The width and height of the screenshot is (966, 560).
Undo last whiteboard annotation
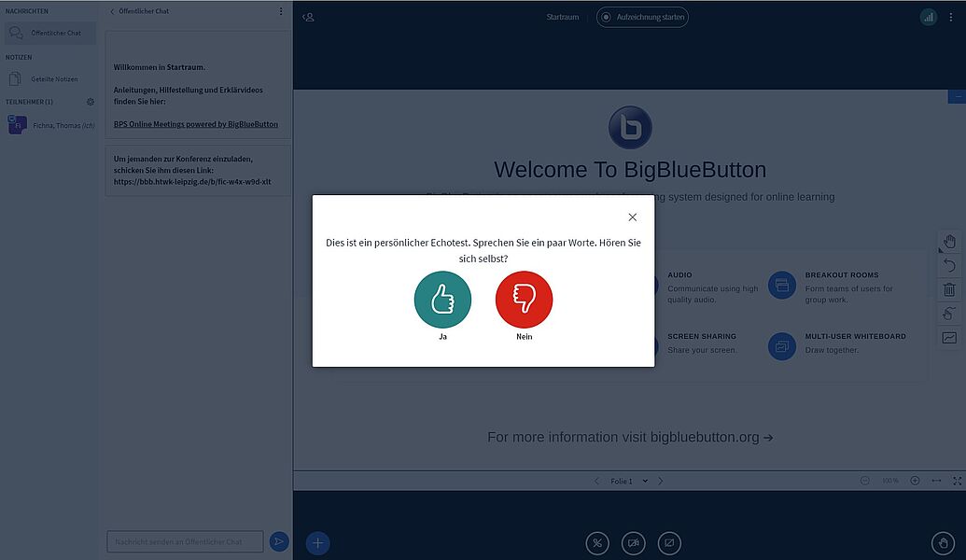(949, 265)
